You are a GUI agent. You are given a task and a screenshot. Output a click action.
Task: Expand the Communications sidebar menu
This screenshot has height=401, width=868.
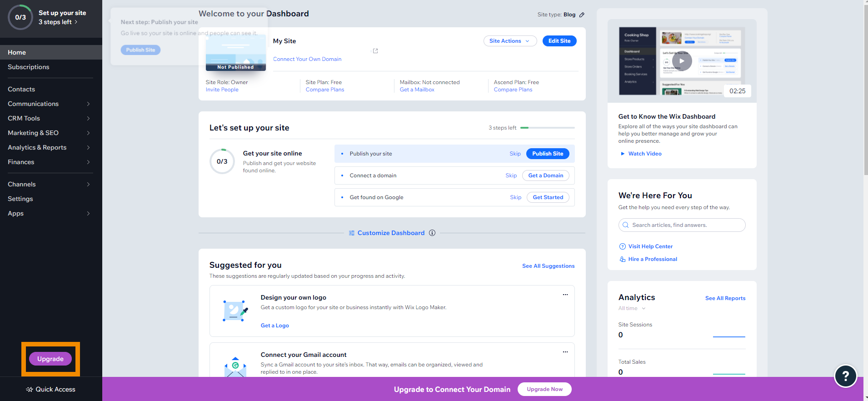tap(51, 104)
